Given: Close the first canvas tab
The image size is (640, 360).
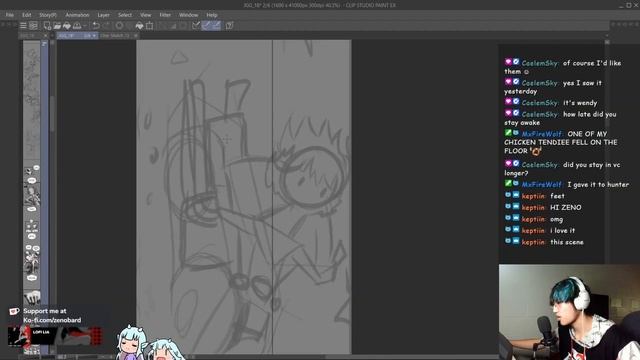Looking at the screenshot, I should [x=46, y=36].
